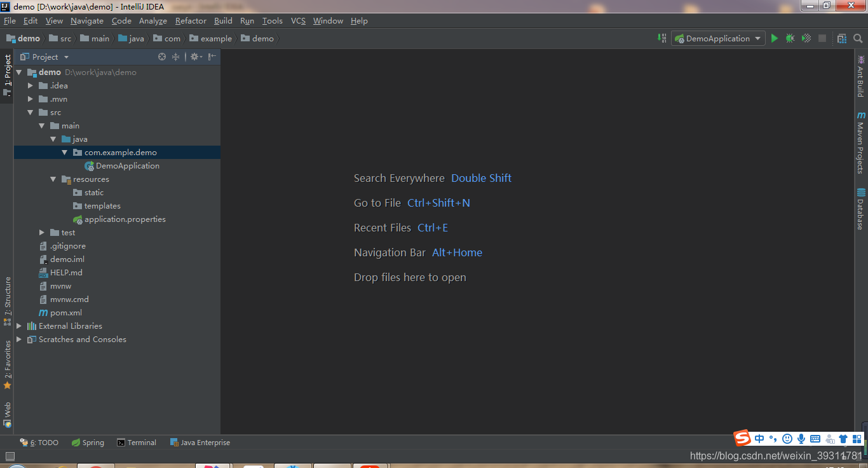Expand Scratches and Consoles arrow
Screen dimensions: 868x468
coord(19,340)
